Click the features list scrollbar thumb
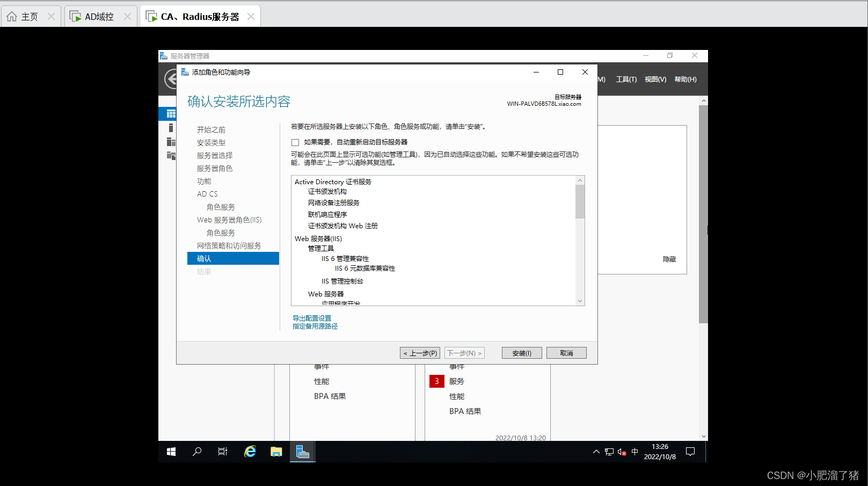This screenshot has height=486, width=868. pyautogui.click(x=580, y=201)
